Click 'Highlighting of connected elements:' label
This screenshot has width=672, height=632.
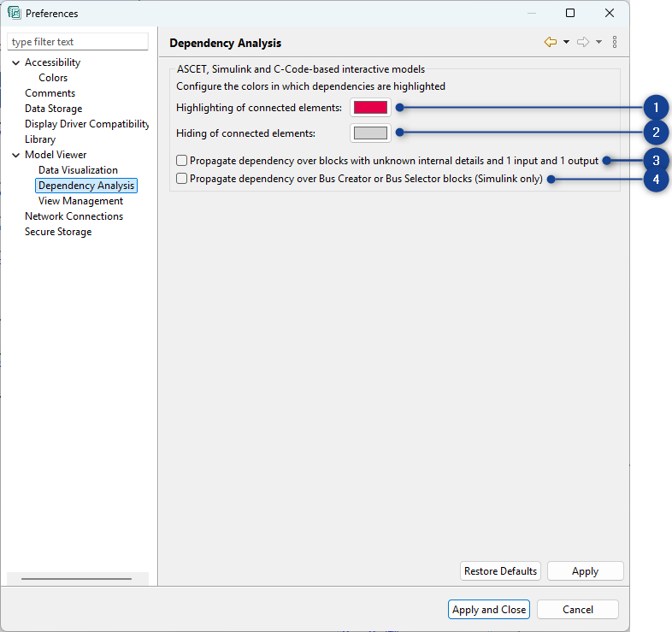pyautogui.click(x=259, y=108)
